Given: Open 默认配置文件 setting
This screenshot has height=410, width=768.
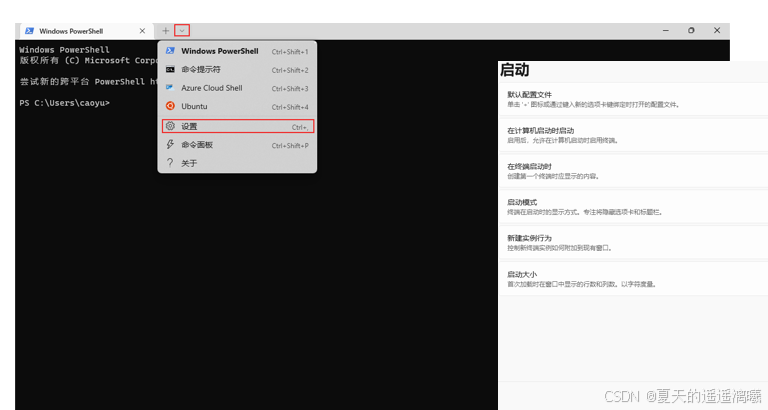Looking at the screenshot, I should 633,99.
